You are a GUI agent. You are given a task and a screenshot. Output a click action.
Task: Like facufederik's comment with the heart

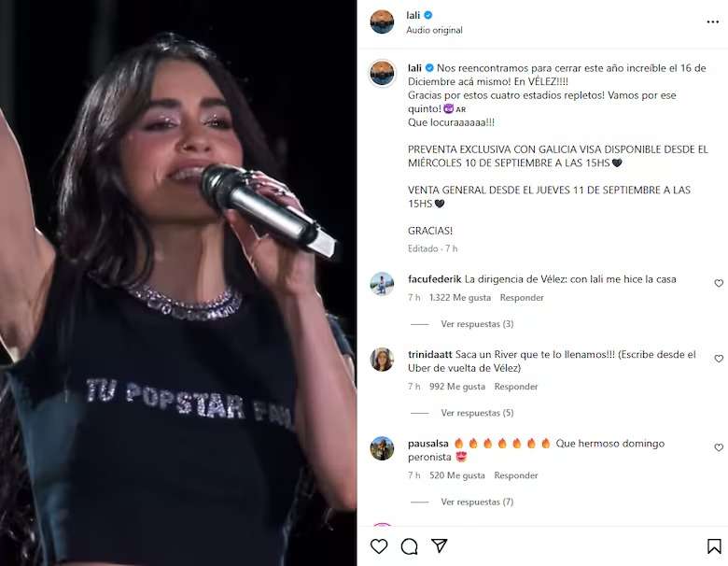(x=719, y=283)
